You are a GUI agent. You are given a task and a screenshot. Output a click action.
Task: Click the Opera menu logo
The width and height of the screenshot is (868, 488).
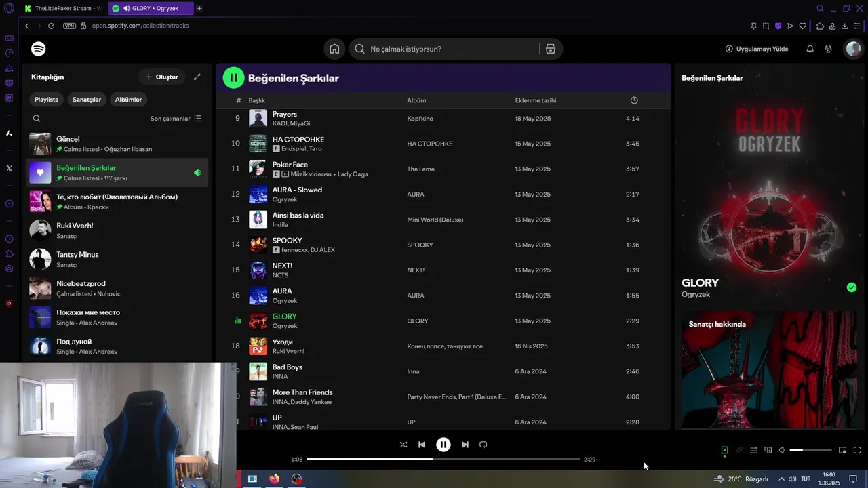click(x=9, y=9)
